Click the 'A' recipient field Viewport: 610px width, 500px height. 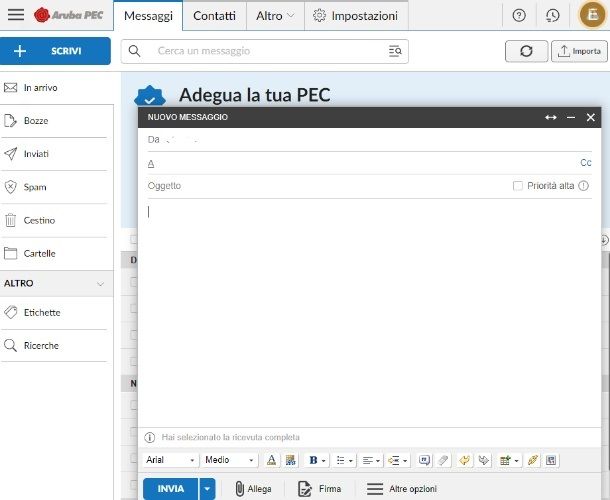click(x=362, y=163)
